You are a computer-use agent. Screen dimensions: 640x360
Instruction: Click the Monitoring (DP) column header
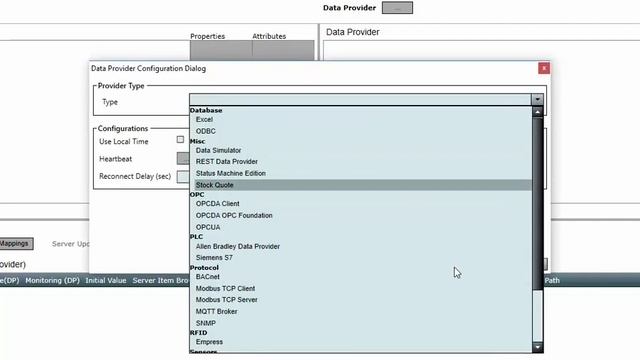pyautogui.click(x=52, y=280)
